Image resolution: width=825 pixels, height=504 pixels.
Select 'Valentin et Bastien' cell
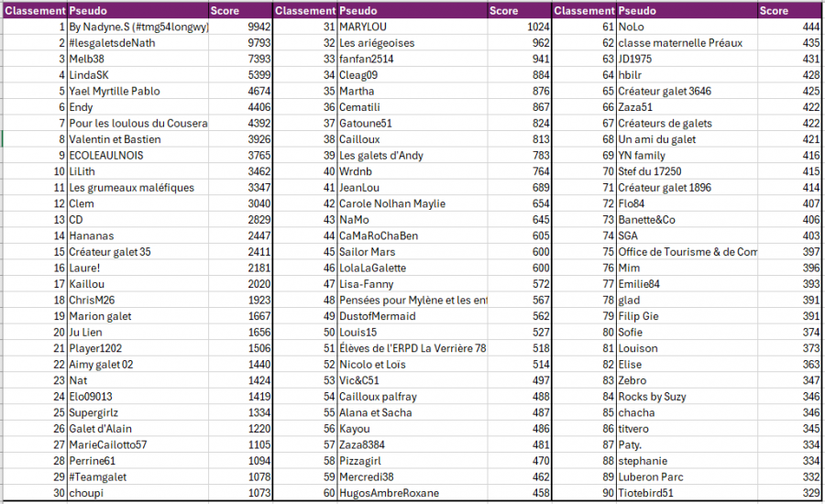click(x=137, y=139)
